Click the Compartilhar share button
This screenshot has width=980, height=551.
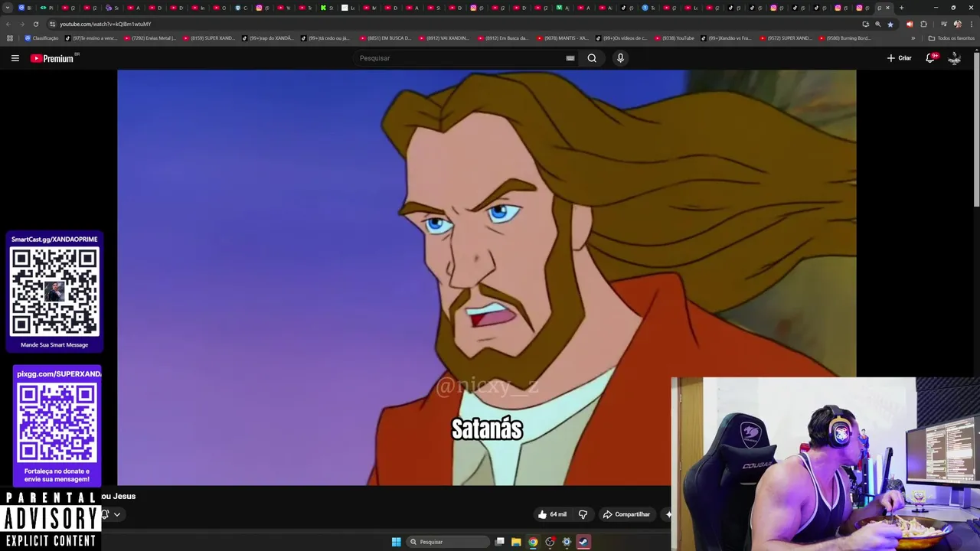point(626,514)
